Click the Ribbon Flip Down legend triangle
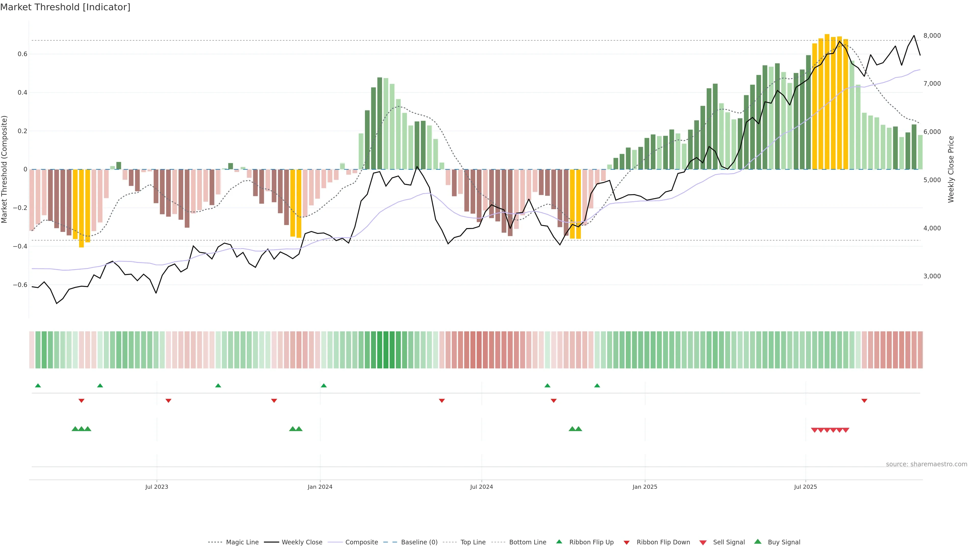 coord(627,543)
